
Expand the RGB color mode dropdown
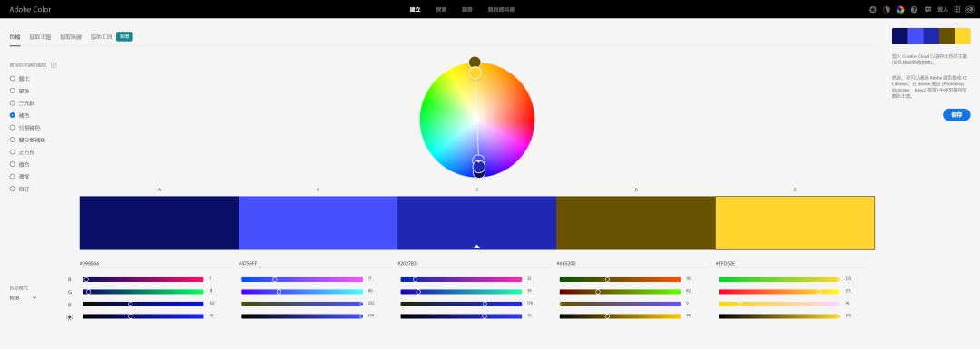pos(24,298)
